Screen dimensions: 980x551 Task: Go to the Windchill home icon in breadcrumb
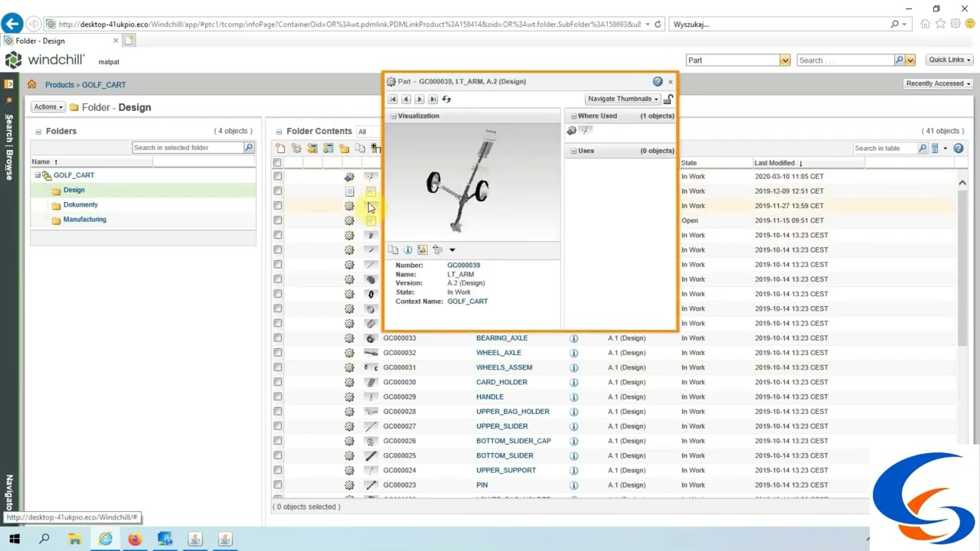[x=31, y=84]
